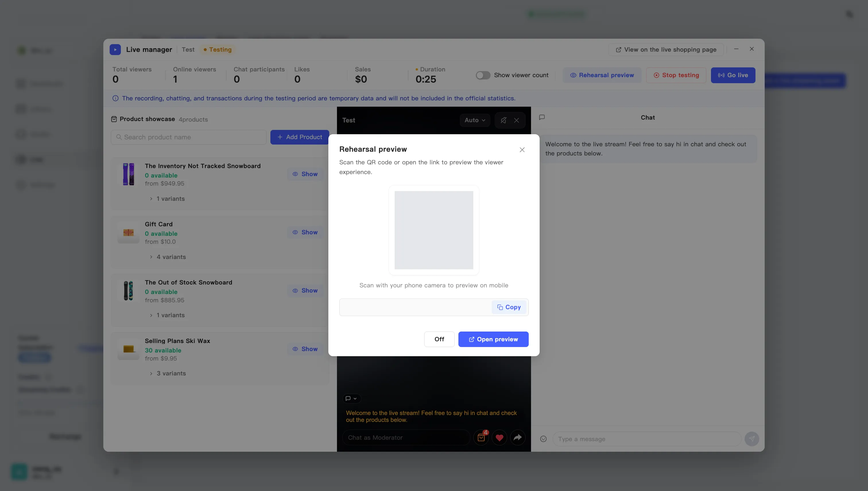Focus the Type a message field

click(x=647, y=439)
